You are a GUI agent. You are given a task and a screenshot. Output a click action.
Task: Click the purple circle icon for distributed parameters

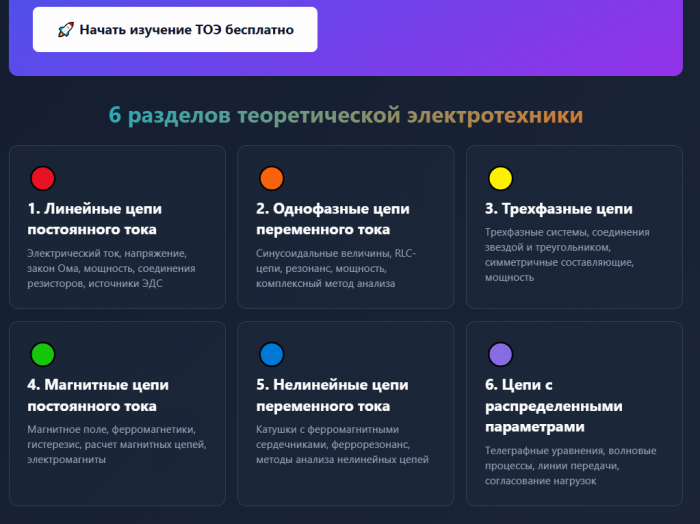500,354
